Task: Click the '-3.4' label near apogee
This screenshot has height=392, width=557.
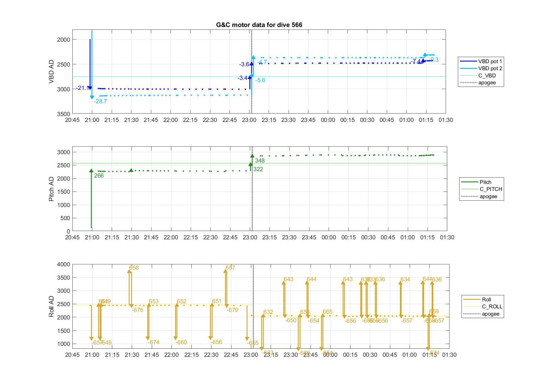Action: pyautogui.click(x=243, y=78)
